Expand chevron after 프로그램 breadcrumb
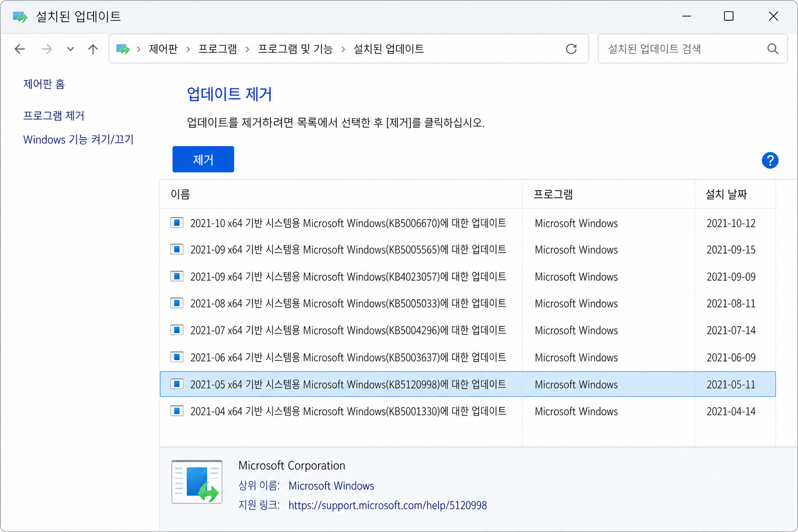The height and width of the screenshot is (532, 798). (247, 49)
